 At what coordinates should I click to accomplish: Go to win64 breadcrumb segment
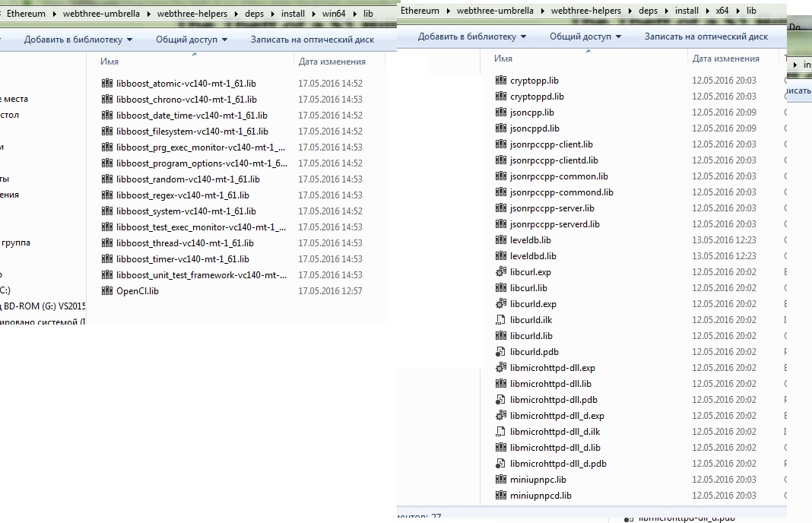[x=334, y=14]
